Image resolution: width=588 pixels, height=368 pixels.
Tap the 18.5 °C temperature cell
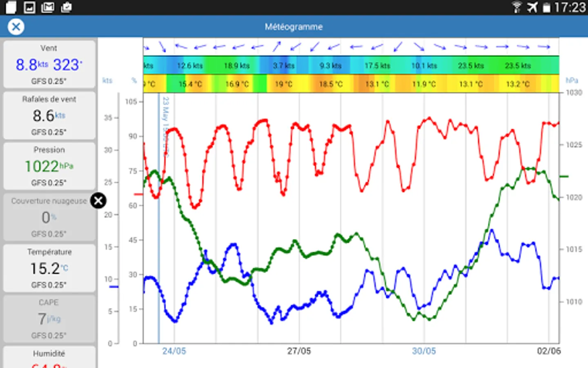(331, 84)
